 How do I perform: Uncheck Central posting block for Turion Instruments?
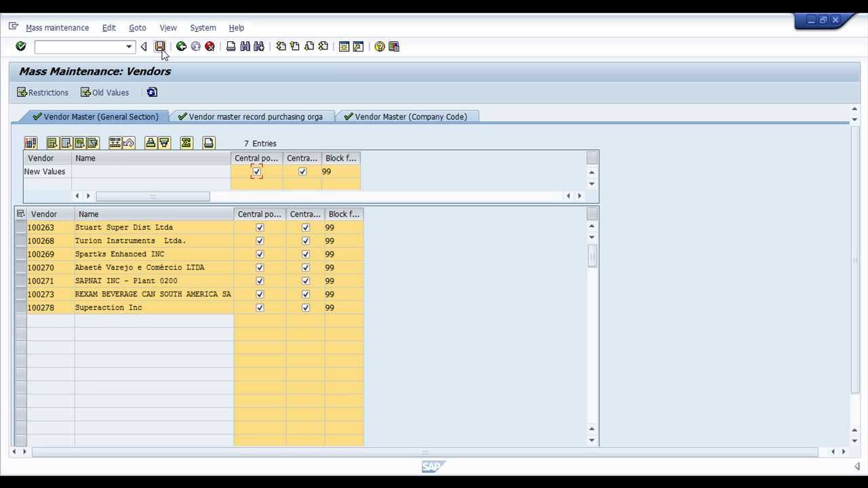pos(260,241)
